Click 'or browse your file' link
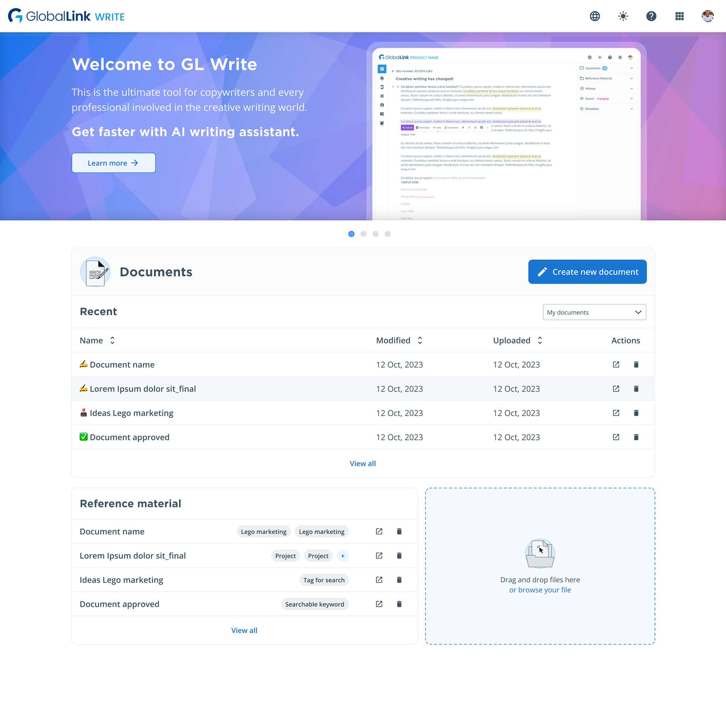Viewport: 726px width, 728px height. [540, 590]
